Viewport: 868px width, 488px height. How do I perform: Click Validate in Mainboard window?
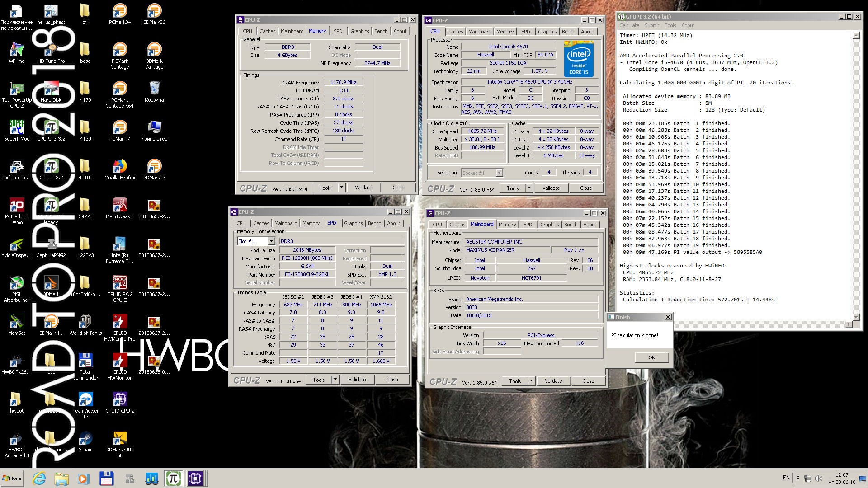pos(553,381)
